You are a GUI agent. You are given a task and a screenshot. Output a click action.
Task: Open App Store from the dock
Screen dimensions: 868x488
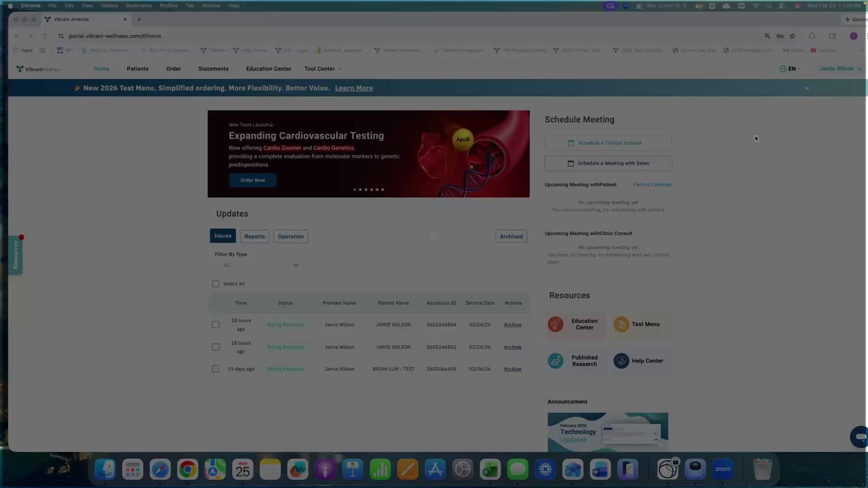pos(435,469)
